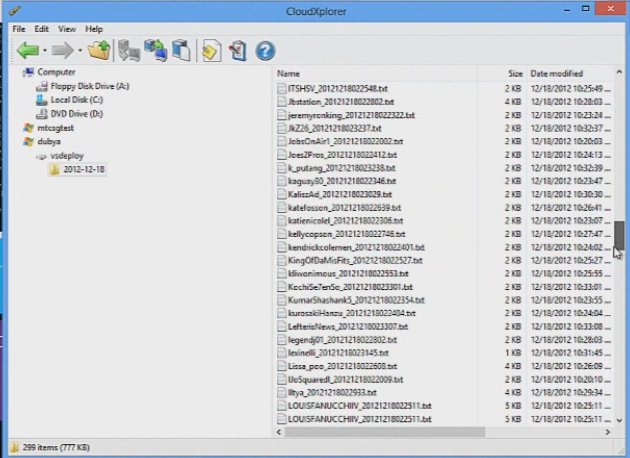The width and height of the screenshot is (630, 458).
Task: Select the mtcsgtest account label
Action: pyautogui.click(x=55, y=128)
